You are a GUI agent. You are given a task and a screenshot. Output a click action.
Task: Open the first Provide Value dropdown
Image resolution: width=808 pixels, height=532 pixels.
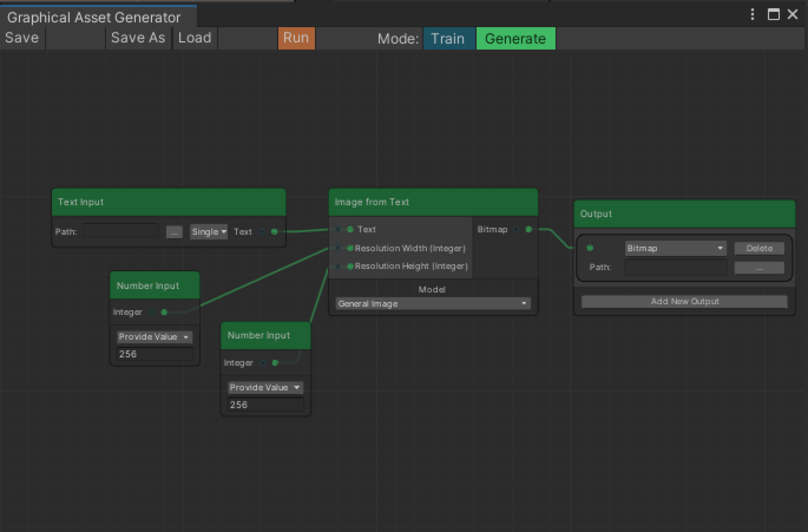[x=154, y=337]
